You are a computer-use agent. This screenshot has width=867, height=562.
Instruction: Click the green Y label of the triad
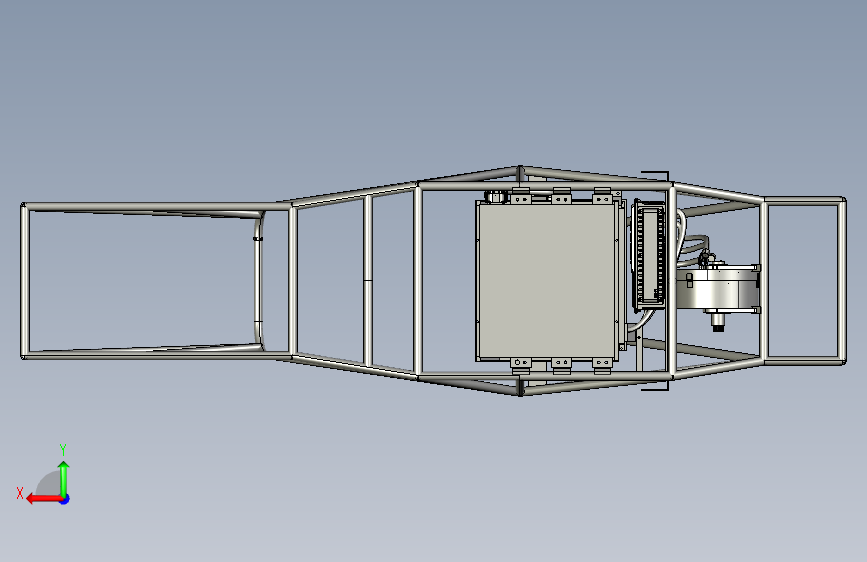(x=63, y=449)
